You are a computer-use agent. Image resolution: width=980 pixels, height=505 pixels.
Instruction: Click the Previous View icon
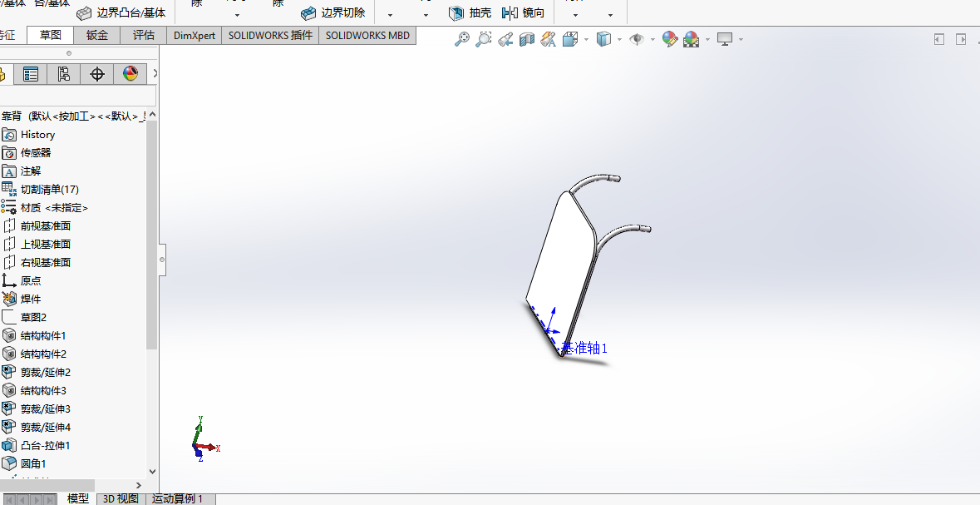point(505,39)
